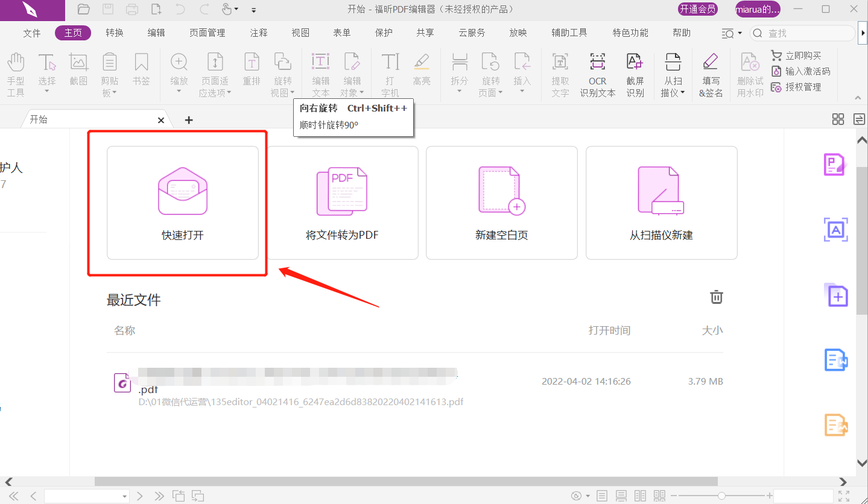Image resolution: width=868 pixels, height=504 pixels.
Task: Click the blue document icon in right sidebar
Action: point(836,360)
